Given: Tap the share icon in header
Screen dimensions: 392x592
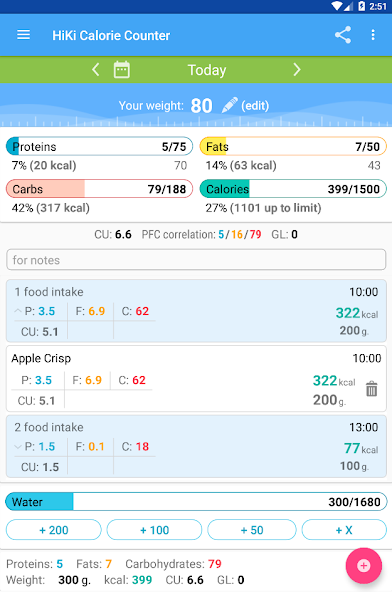Looking at the screenshot, I should 343,35.
